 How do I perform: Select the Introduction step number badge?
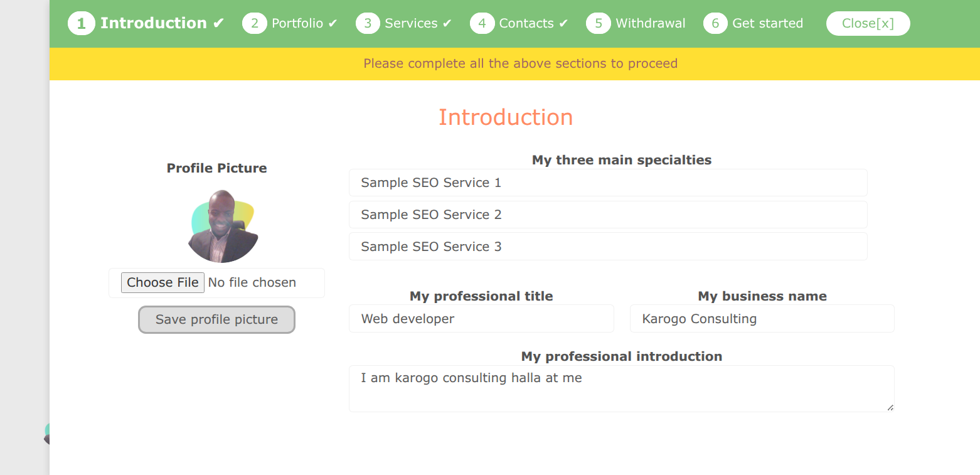(x=81, y=23)
